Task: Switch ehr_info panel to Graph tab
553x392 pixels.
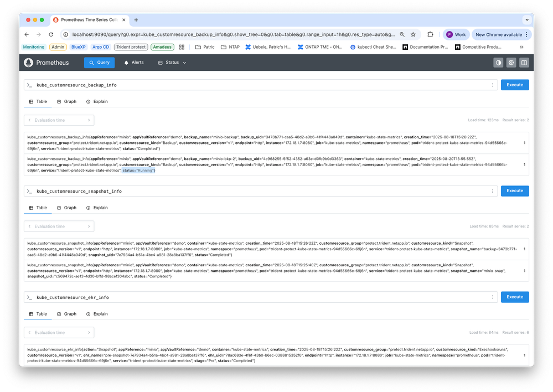Action: pyautogui.click(x=66, y=314)
